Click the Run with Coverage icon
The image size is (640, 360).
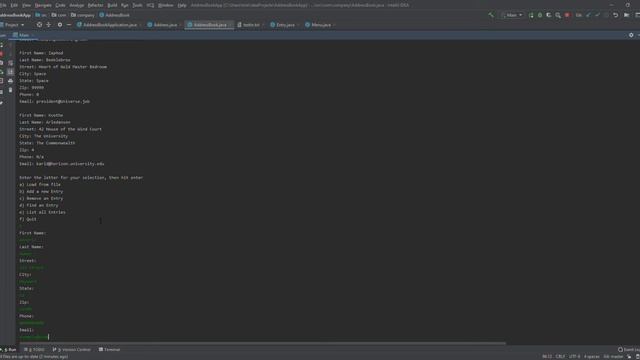[549, 15]
